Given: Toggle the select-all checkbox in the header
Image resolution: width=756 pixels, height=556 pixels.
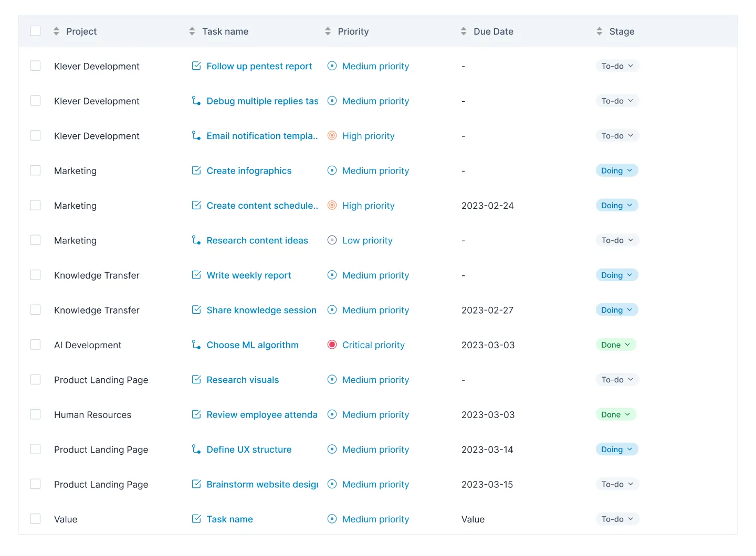Looking at the screenshot, I should (x=35, y=31).
